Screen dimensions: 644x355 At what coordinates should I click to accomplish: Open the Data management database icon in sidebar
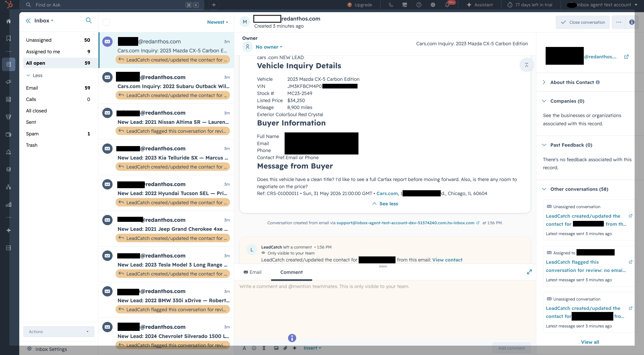pos(8,169)
